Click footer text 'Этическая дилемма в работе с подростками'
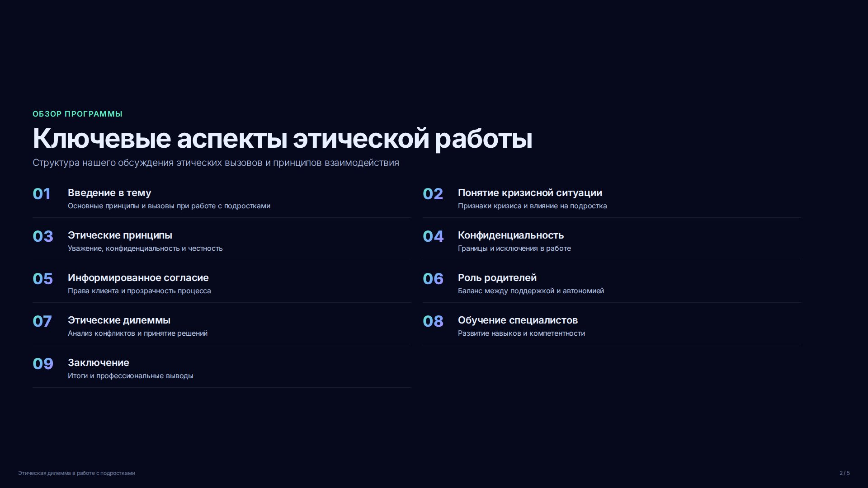 tap(76, 473)
